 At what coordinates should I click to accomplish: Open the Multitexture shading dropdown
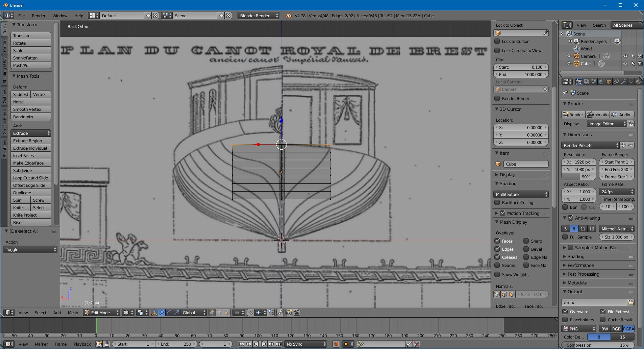click(x=521, y=194)
